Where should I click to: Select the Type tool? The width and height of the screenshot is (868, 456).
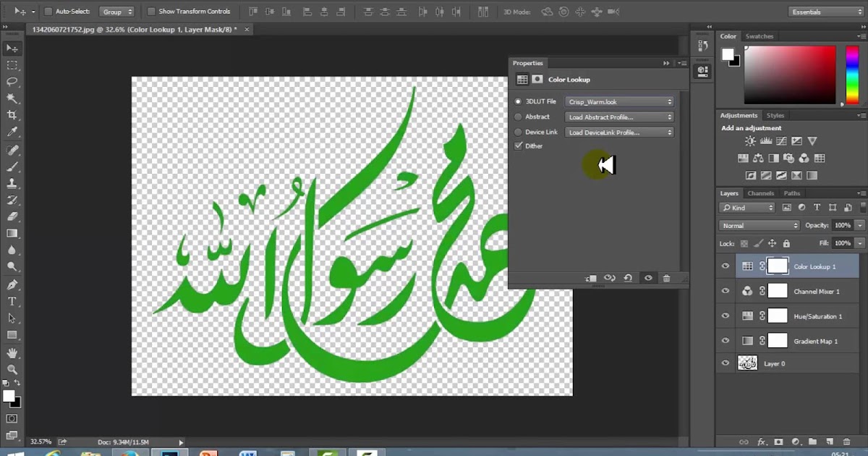point(10,300)
